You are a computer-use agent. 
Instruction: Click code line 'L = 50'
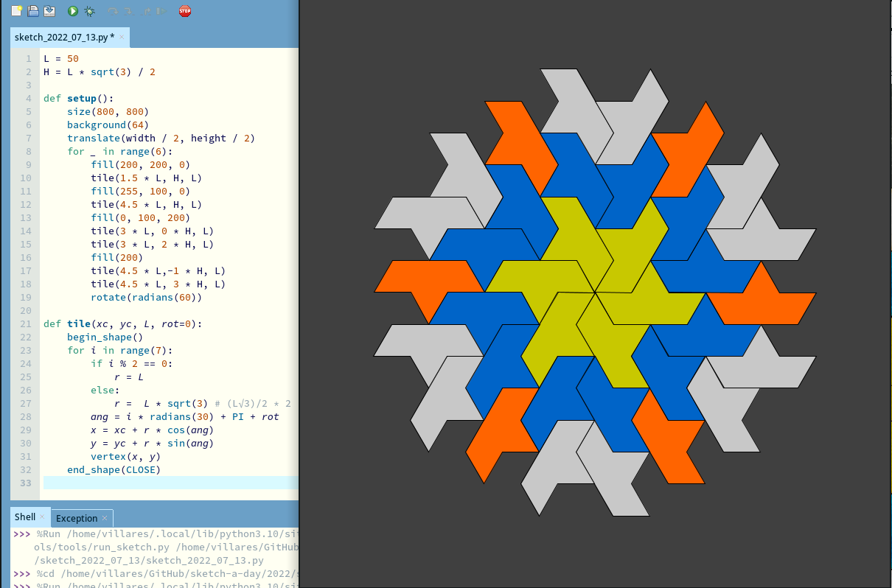point(61,58)
